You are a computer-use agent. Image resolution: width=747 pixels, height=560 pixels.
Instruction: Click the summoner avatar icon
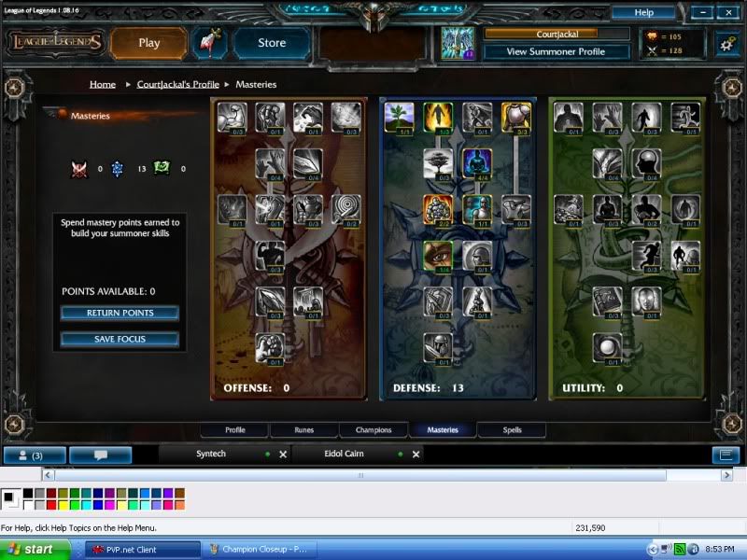(x=458, y=43)
